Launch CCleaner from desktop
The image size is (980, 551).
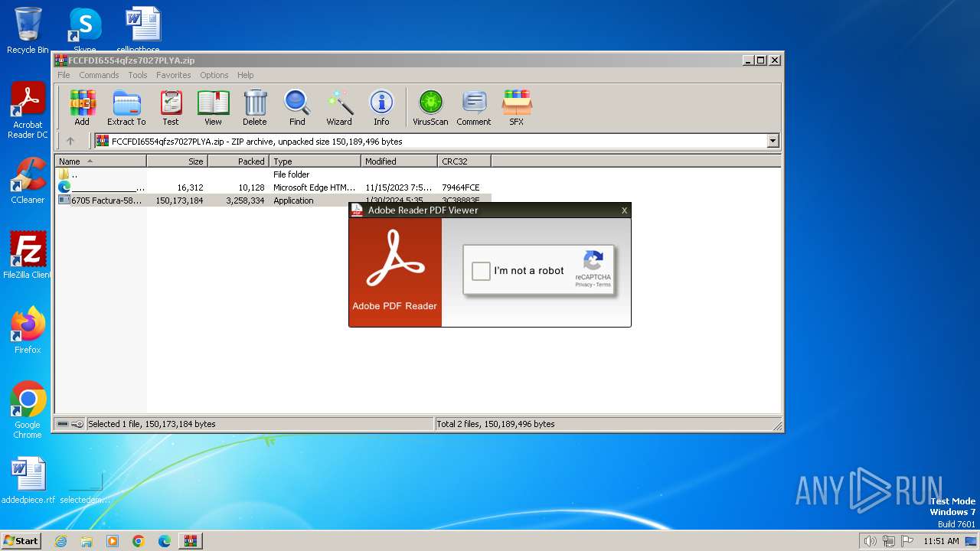[x=28, y=181]
